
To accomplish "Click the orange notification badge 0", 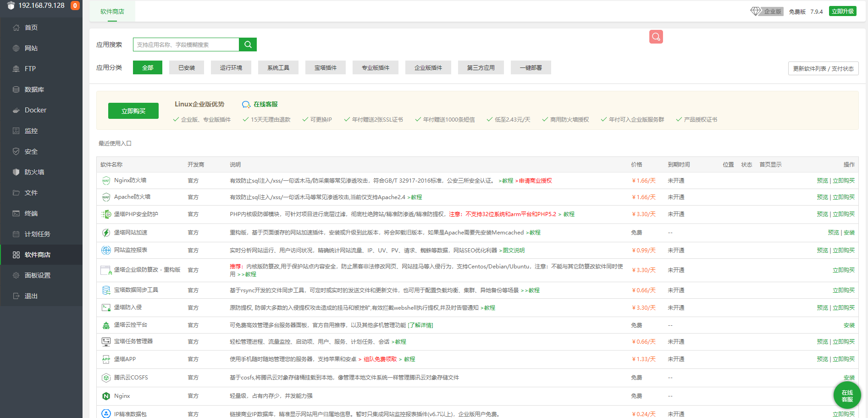I will click(75, 6).
